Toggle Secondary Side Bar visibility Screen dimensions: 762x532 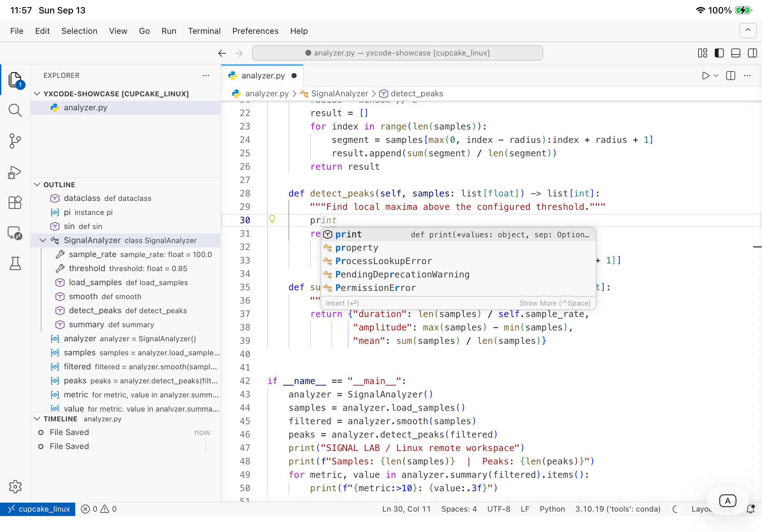[x=752, y=53]
